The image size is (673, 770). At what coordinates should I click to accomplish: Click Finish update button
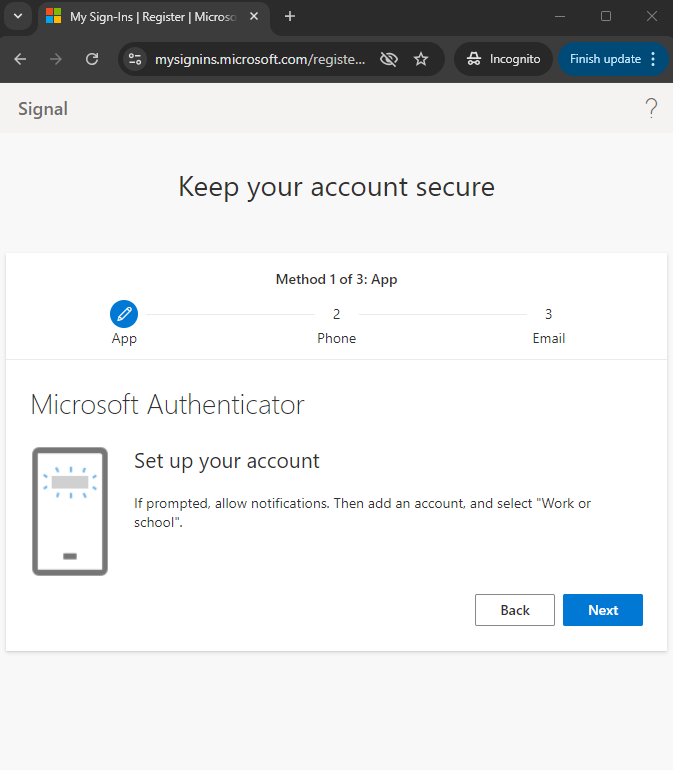605,59
